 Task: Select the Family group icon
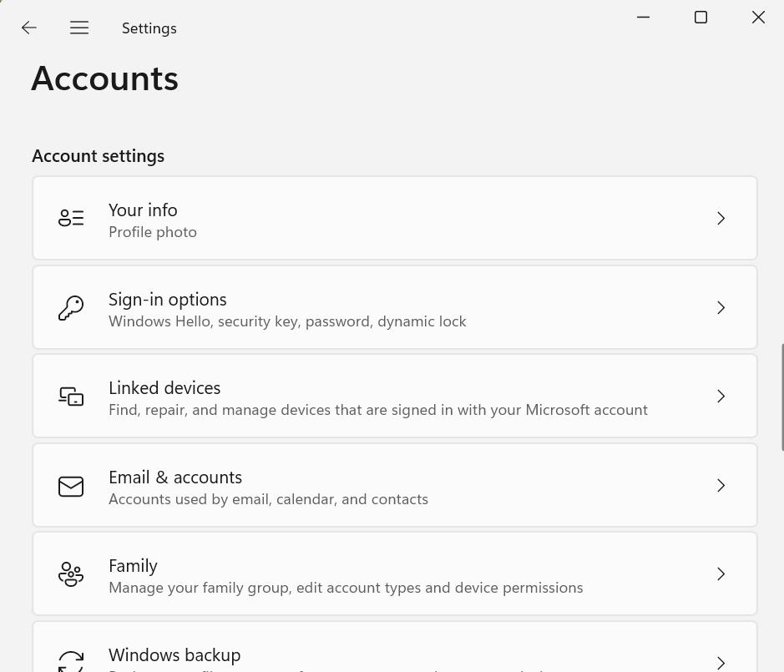71,573
